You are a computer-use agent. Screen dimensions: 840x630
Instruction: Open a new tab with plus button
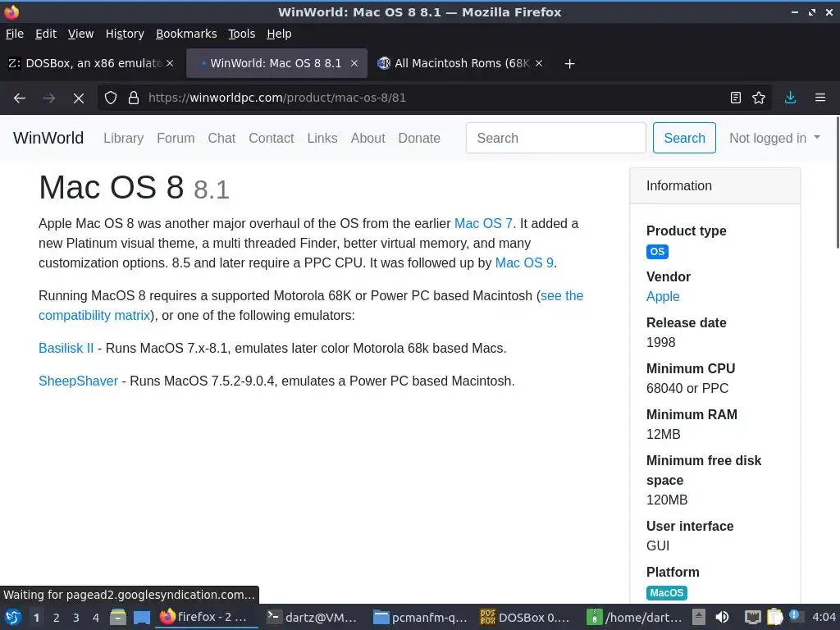point(569,64)
